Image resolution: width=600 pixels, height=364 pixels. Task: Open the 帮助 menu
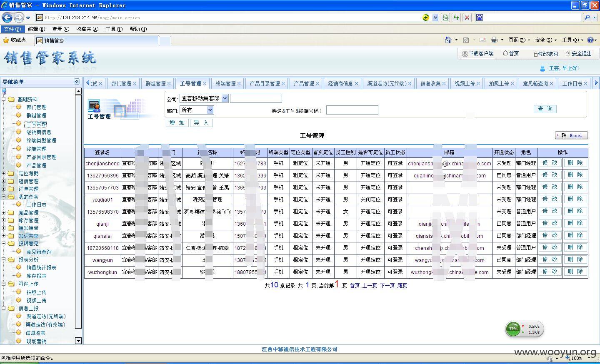click(138, 29)
